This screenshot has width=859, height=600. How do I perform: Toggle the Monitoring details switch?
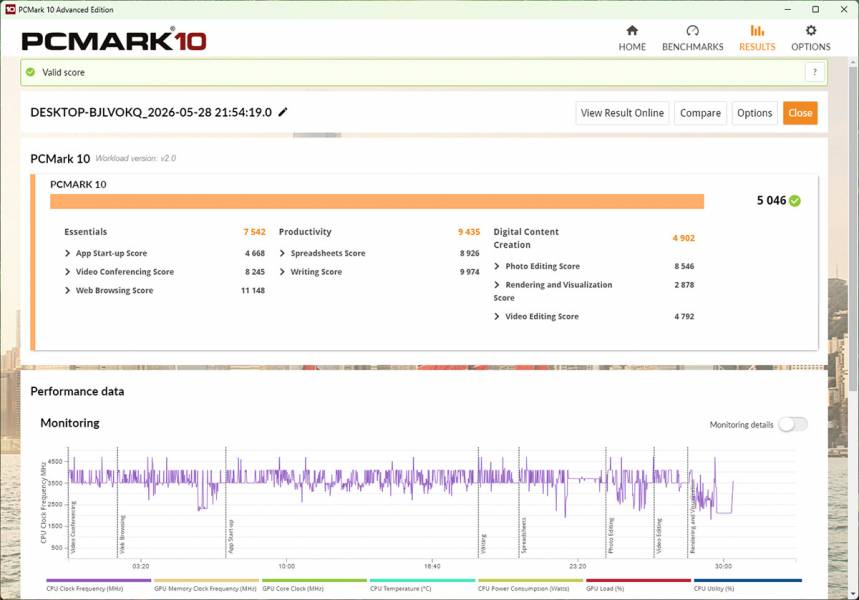pyautogui.click(x=793, y=424)
